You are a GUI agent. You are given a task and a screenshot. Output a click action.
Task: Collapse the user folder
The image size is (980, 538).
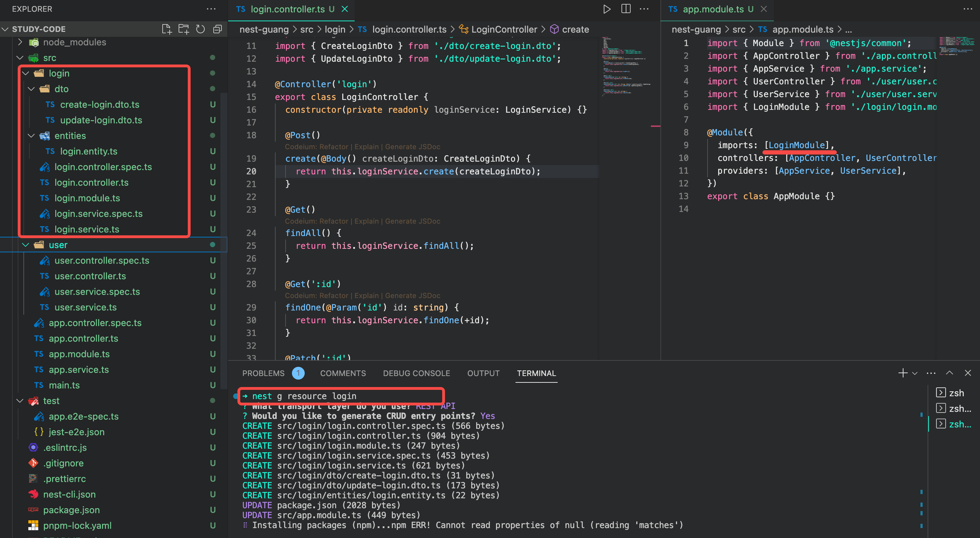coord(26,245)
